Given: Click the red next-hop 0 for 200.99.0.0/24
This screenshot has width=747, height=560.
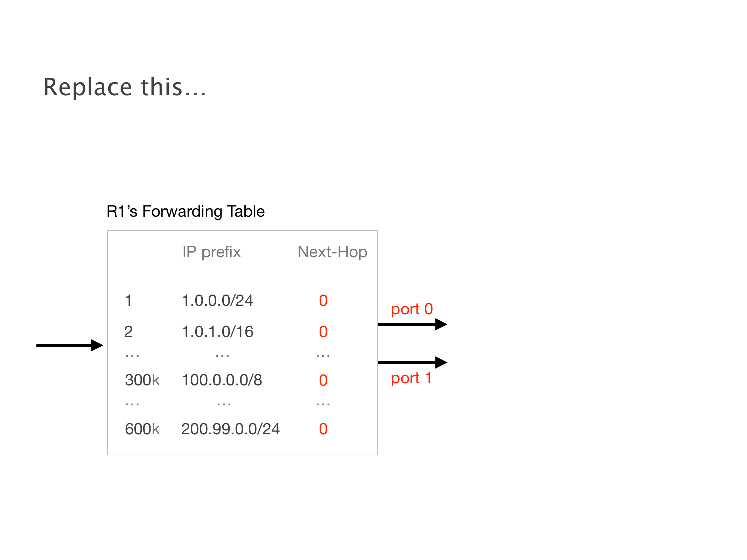Looking at the screenshot, I should click(x=323, y=429).
